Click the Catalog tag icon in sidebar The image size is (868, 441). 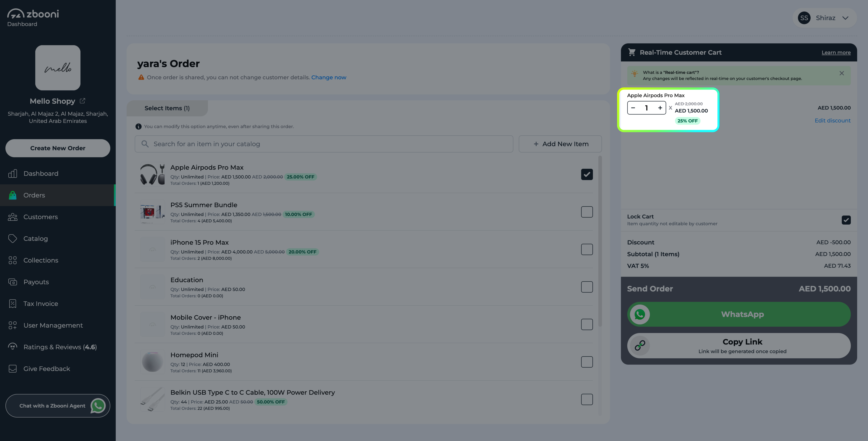pyautogui.click(x=13, y=239)
